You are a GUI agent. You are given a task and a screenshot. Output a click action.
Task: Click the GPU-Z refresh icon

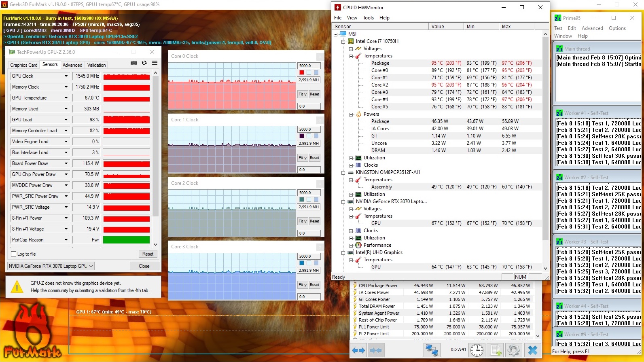coord(144,63)
